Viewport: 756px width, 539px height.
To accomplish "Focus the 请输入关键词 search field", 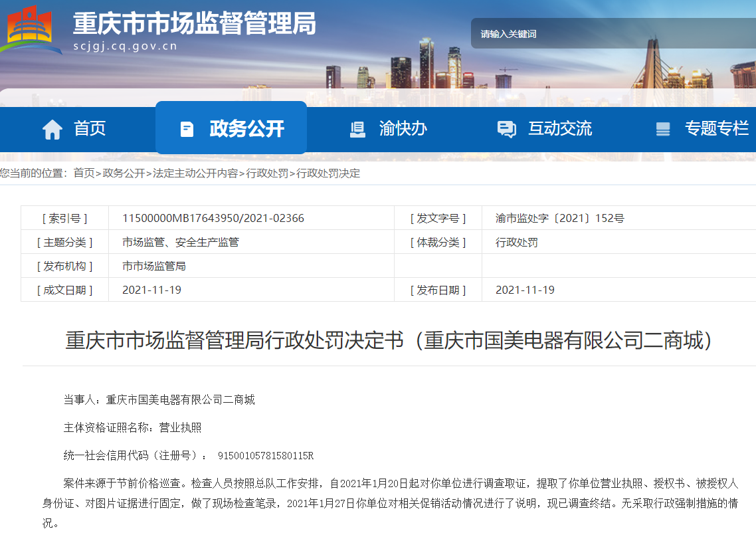I will [613, 33].
